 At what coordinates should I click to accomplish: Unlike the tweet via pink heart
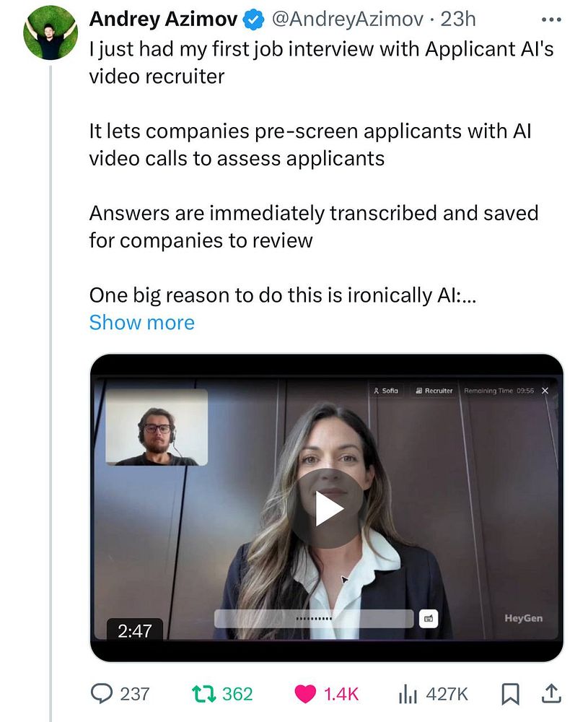click(305, 694)
